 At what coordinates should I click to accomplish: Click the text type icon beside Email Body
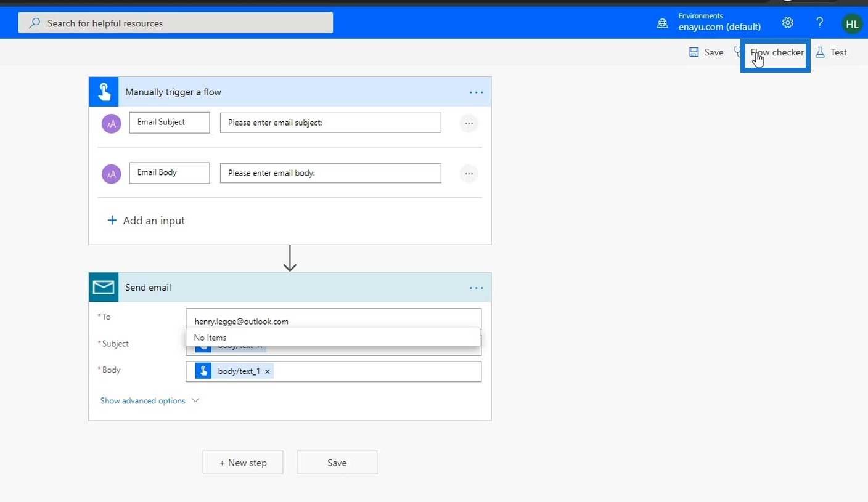pos(111,174)
